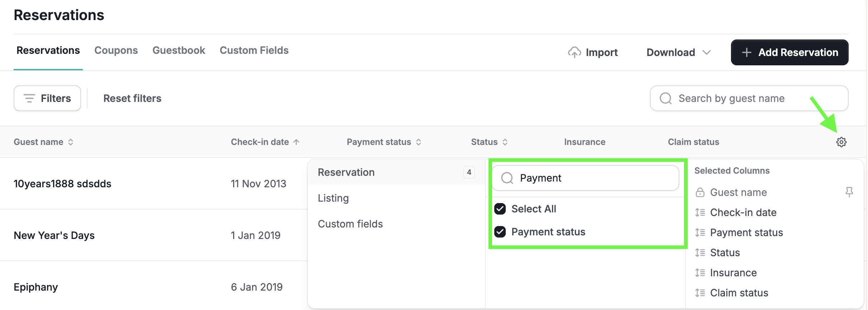Click reorder handle next to Check-in date
The image size is (868, 310).
point(700,212)
